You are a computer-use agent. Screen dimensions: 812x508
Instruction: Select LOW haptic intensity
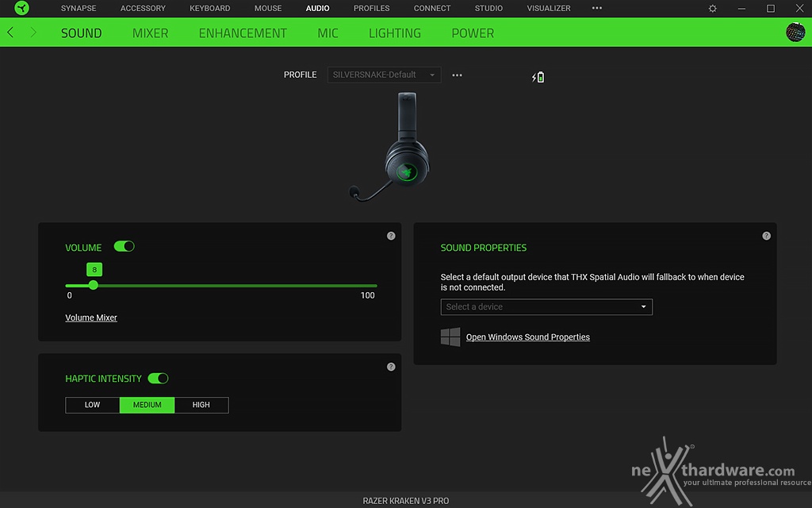click(92, 405)
